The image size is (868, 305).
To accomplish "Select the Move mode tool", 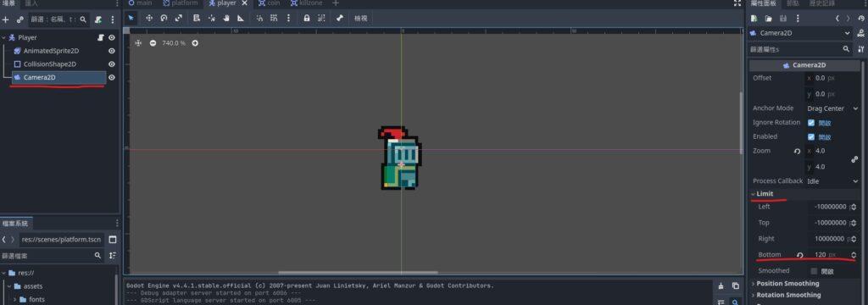I will tap(149, 19).
